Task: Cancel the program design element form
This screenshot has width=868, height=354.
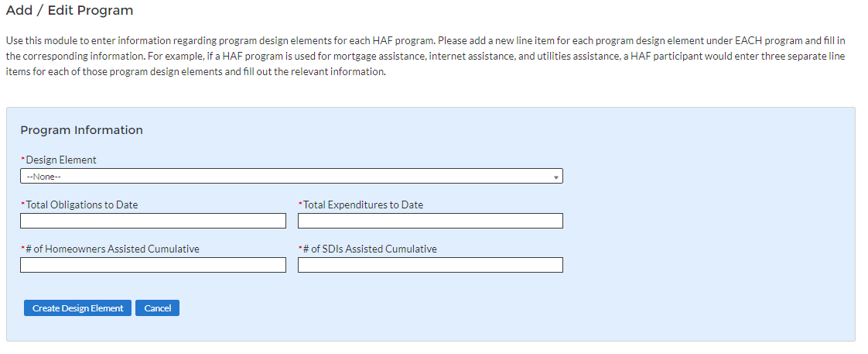Action: click(157, 308)
